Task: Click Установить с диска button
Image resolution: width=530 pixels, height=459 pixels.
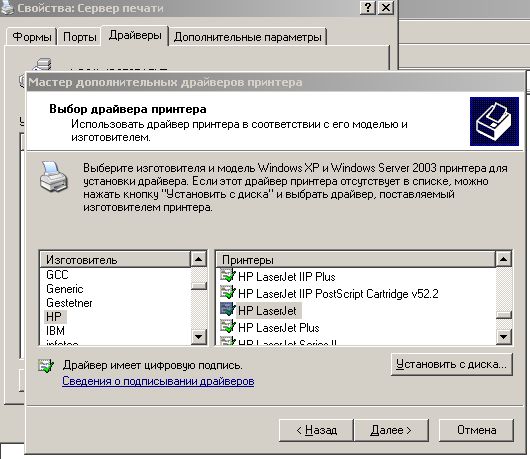Action: (452, 364)
